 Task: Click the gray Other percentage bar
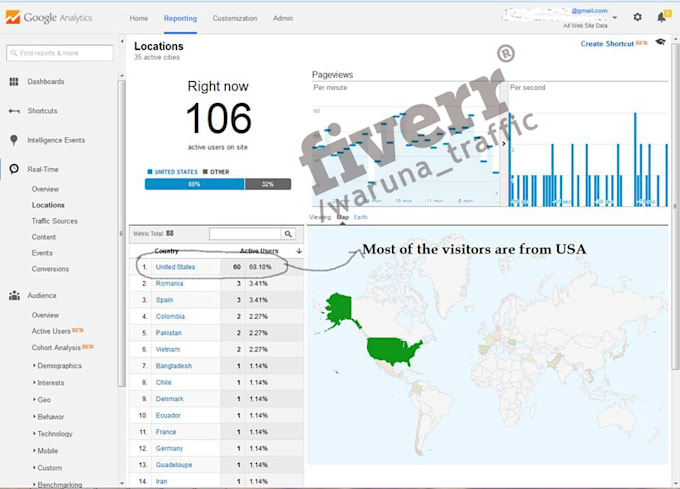click(268, 184)
